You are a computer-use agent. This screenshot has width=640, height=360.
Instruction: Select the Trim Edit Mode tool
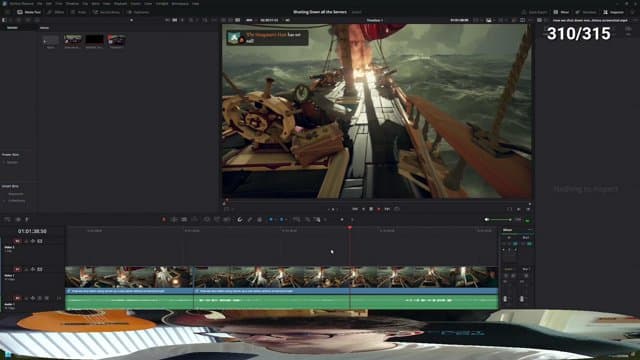tap(174, 220)
